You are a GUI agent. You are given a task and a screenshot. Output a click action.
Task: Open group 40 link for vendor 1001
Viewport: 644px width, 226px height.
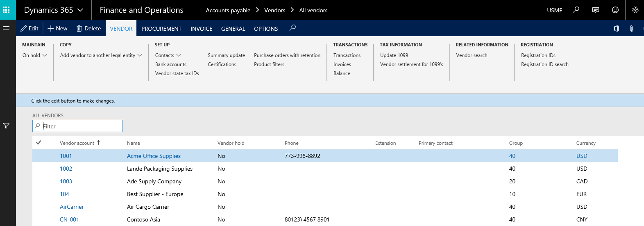click(512, 156)
